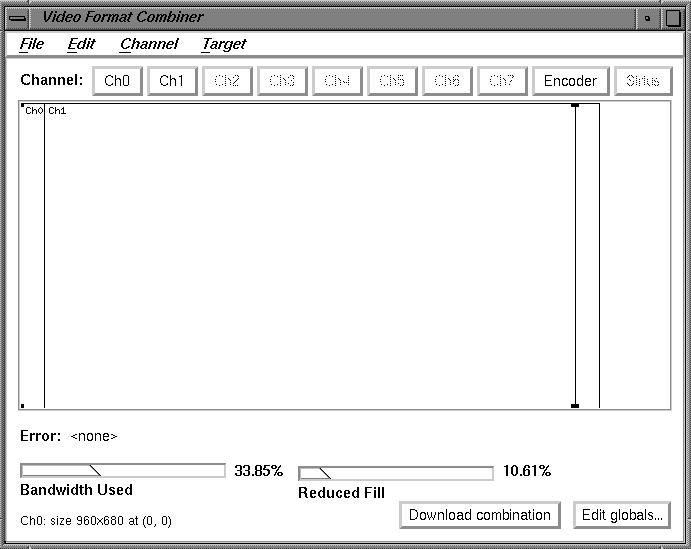Click the Reduced Fill progress bar
The width and height of the screenshot is (691, 549).
pos(396,473)
